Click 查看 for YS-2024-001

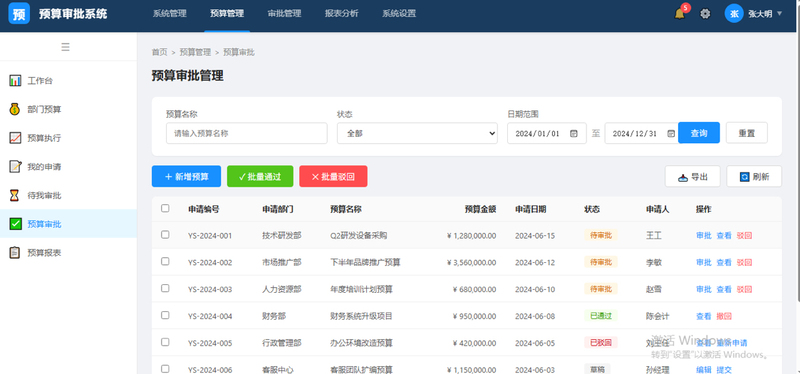click(x=724, y=236)
